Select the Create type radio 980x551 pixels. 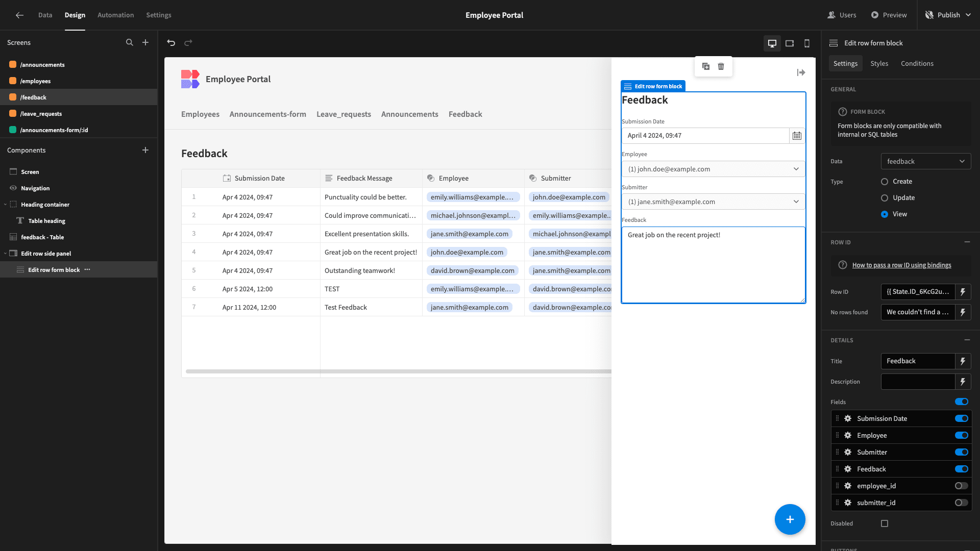tap(885, 182)
